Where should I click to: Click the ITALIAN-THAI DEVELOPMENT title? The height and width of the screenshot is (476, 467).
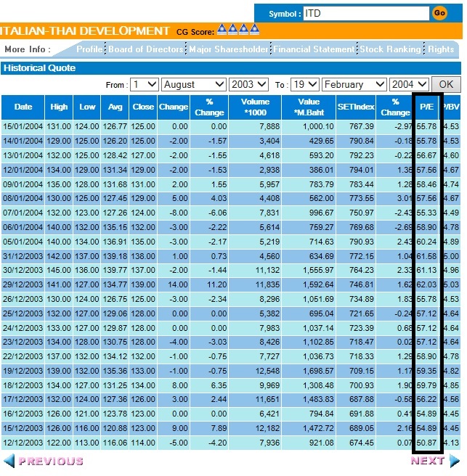(84, 31)
